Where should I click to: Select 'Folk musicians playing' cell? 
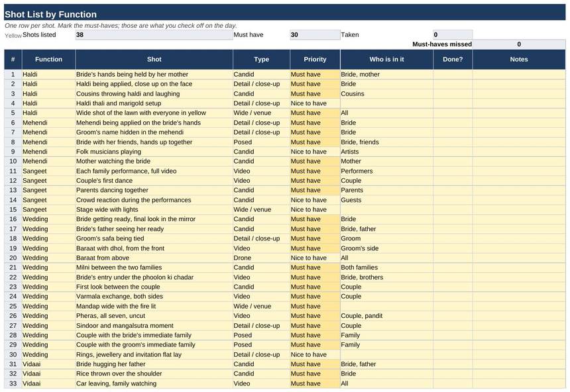pos(154,152)
